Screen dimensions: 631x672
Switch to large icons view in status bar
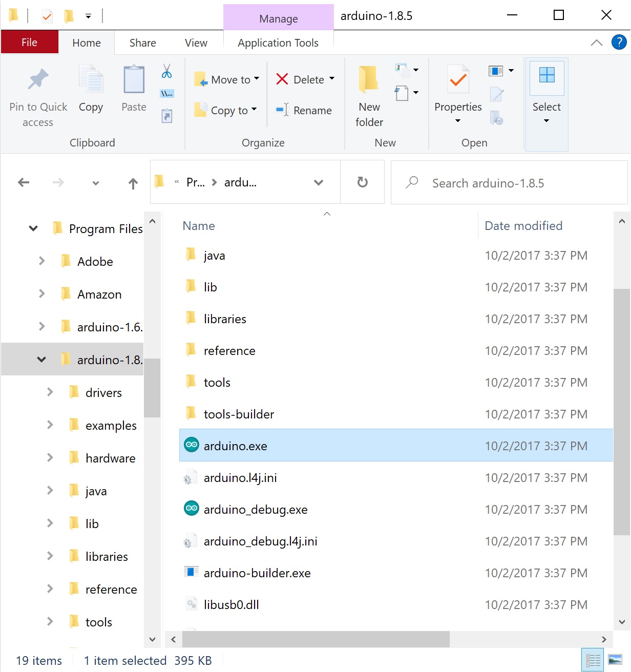click(x=615, y=660)
